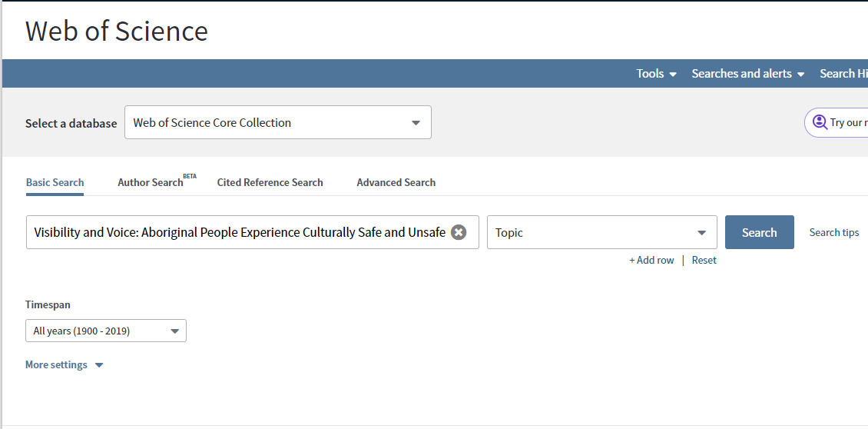This screenshot has width=868, height=429.
Task: Click the Search button
Action: click(x=760, y=232)
